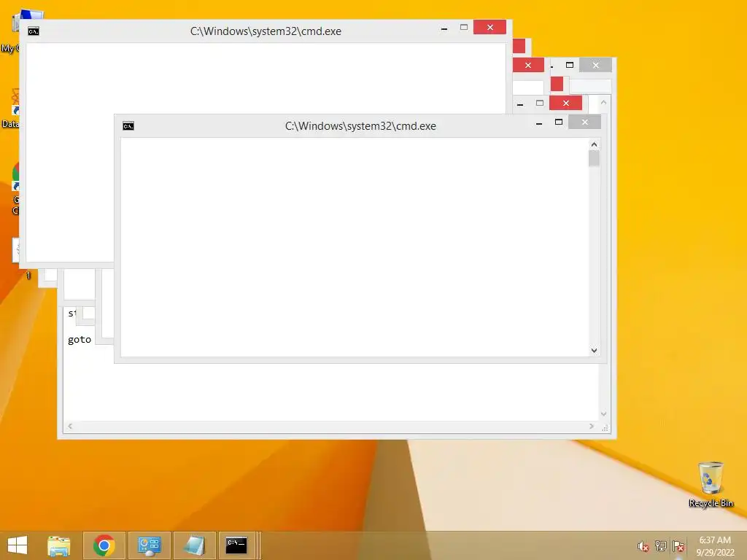Image resolution: width=747 pixels, height=560 pixels.
Task: Click the front cmd window scroll-up arrow
Action: click(x=594, y=144)
